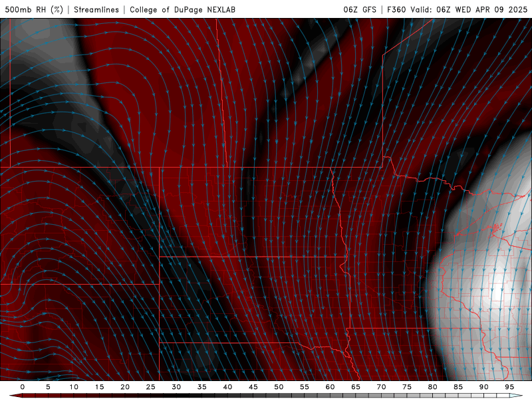Screen dimensions: 532x399
Task: Click the "500mb RH (%)" title text
Action: [x=34, y=9]
